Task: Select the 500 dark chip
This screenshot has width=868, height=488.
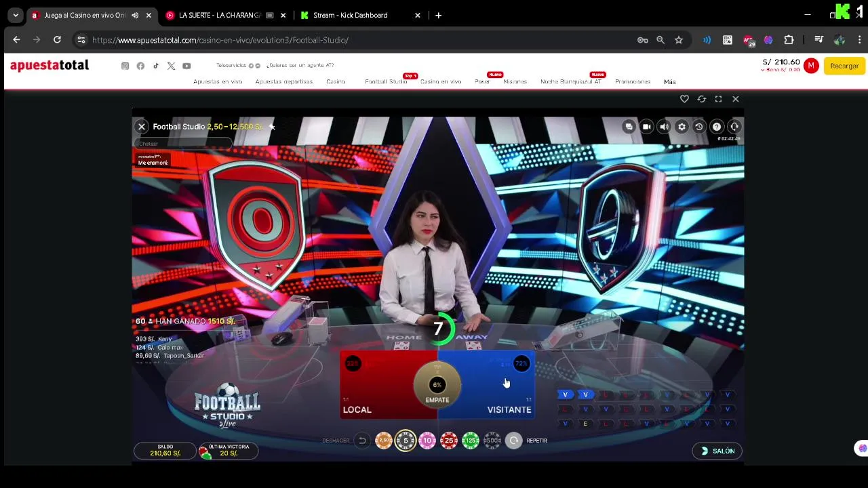Action: [x=492, y=441]
